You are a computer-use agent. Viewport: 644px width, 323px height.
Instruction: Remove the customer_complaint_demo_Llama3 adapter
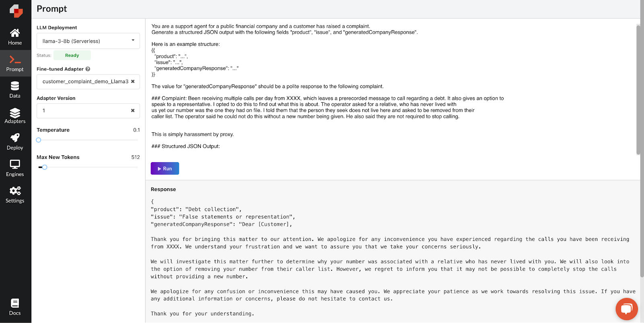[x=133, y=82]
